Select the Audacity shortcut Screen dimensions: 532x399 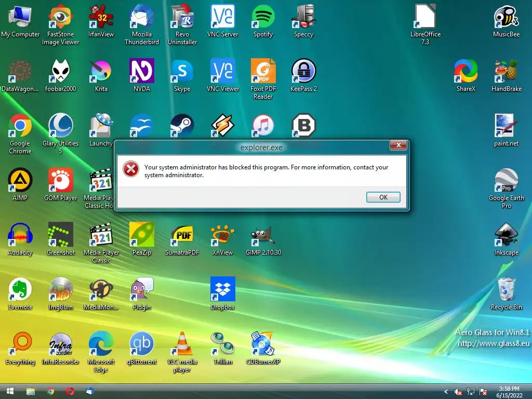click(20, 239)
